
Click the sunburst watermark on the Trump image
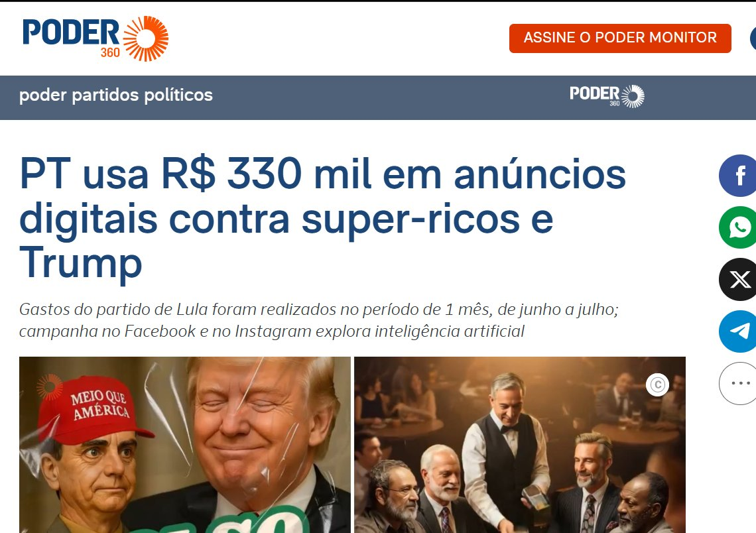point(49,387)
